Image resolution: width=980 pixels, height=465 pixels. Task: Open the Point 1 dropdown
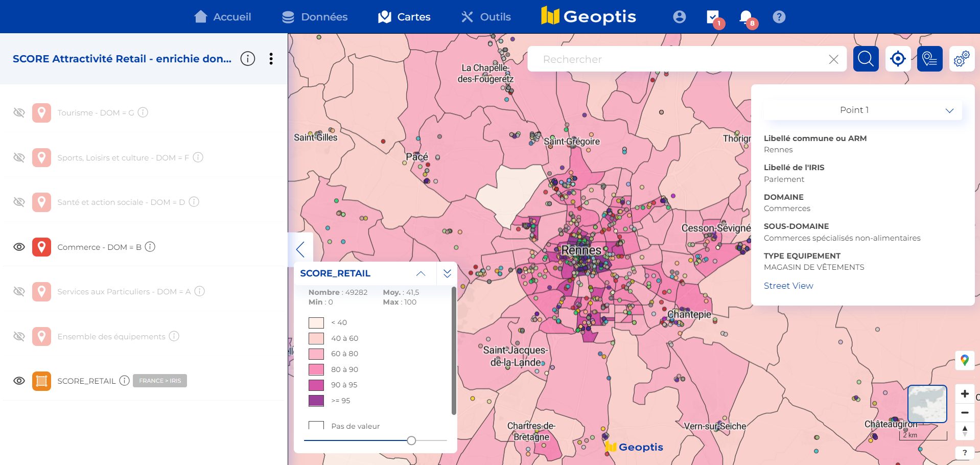[862, 110]
